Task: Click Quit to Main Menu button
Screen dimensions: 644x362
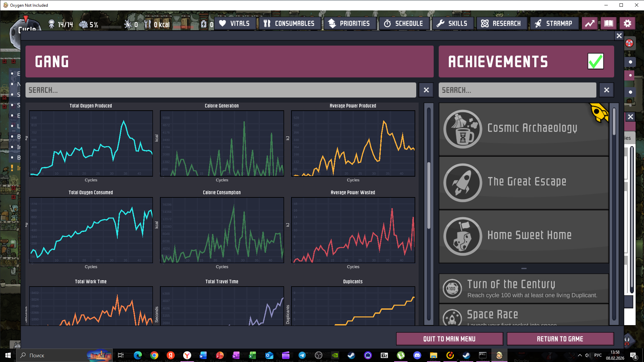Action: (x=449, y=339)
